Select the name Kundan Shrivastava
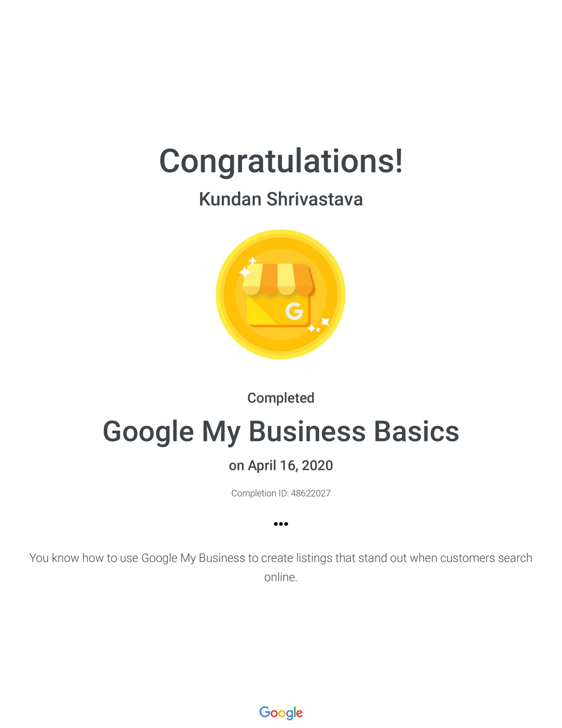Viewport: 562px width, 728px height. point(281,199)
